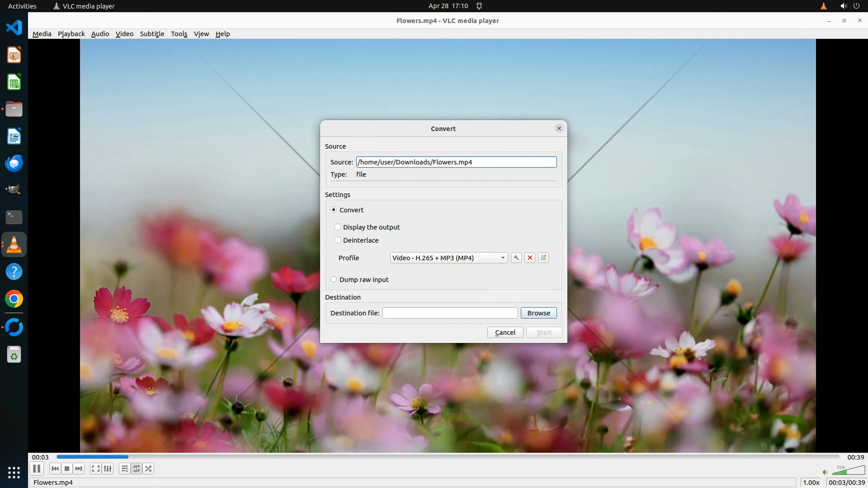Open the Subtitle menu
The height and width of the screenshot is (488, 868).
[x=152, y=34]
